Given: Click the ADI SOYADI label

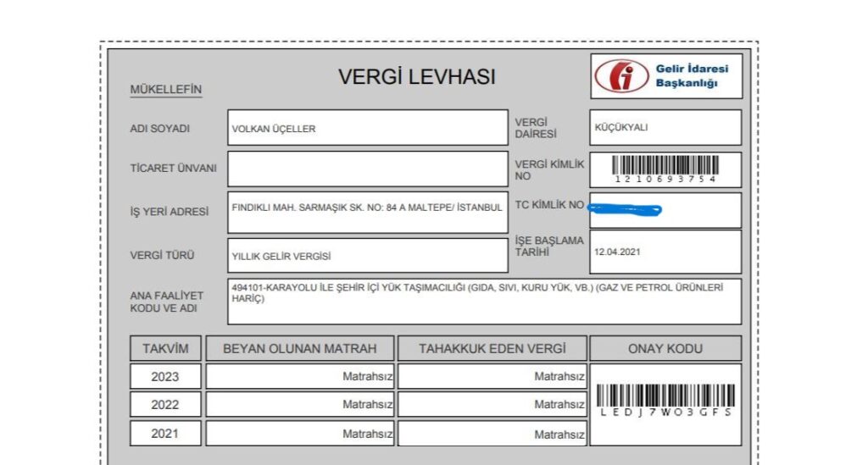Looking at the screenshot, I should 160,128.
